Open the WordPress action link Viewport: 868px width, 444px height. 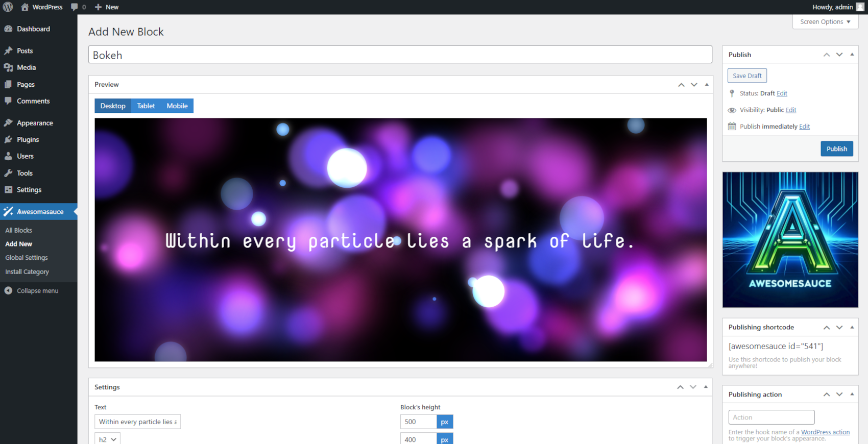(825, 432)
